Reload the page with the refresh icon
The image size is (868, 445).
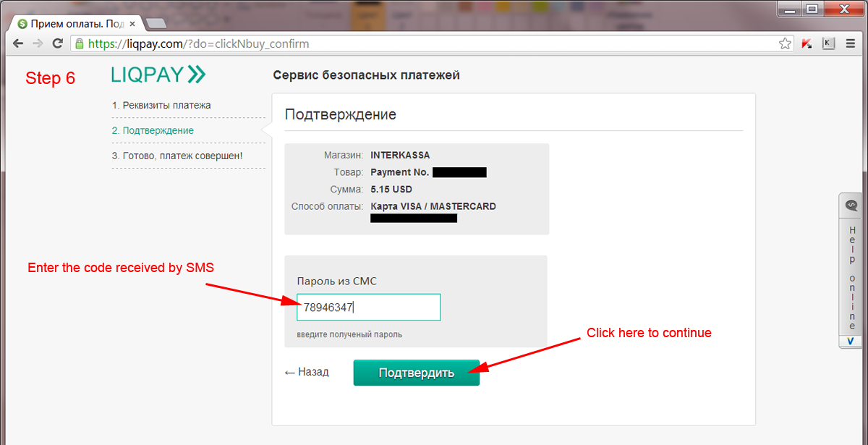coord(58,43)
